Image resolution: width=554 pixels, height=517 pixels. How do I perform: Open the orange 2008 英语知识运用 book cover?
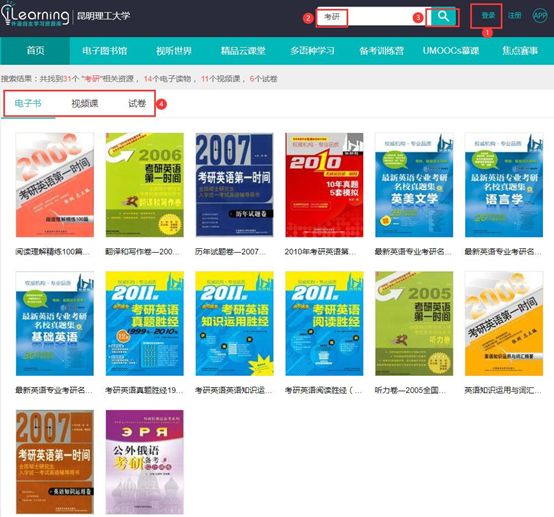(x=504, y=323)
